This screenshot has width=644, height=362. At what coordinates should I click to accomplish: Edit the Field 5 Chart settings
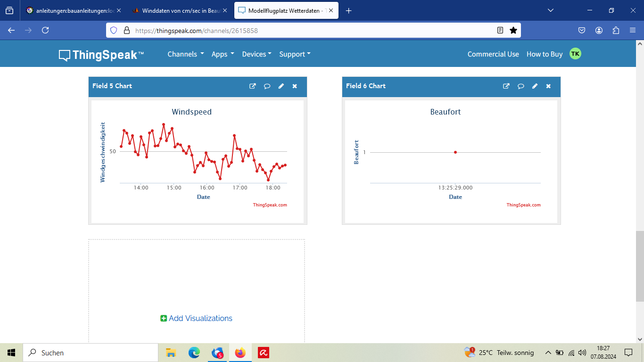[281, 86]
